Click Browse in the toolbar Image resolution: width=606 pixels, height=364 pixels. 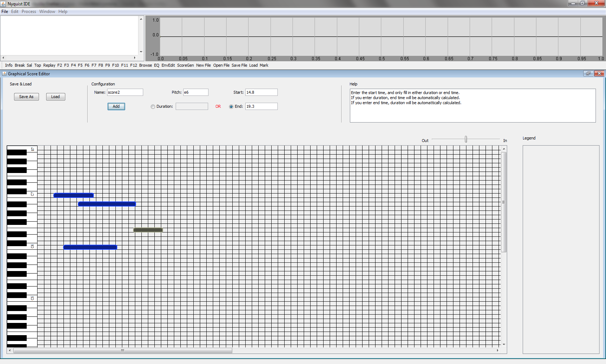[145, 65]
